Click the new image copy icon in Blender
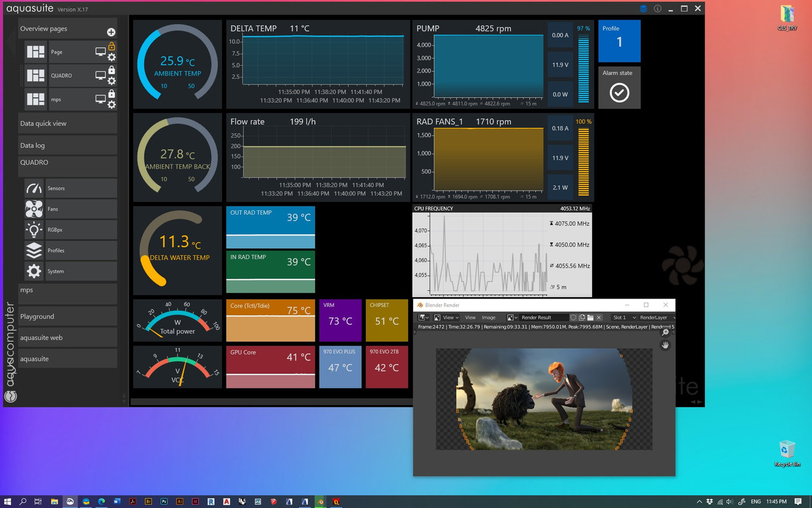The width and height of the screenshot is (812, 508). point(582,317)
